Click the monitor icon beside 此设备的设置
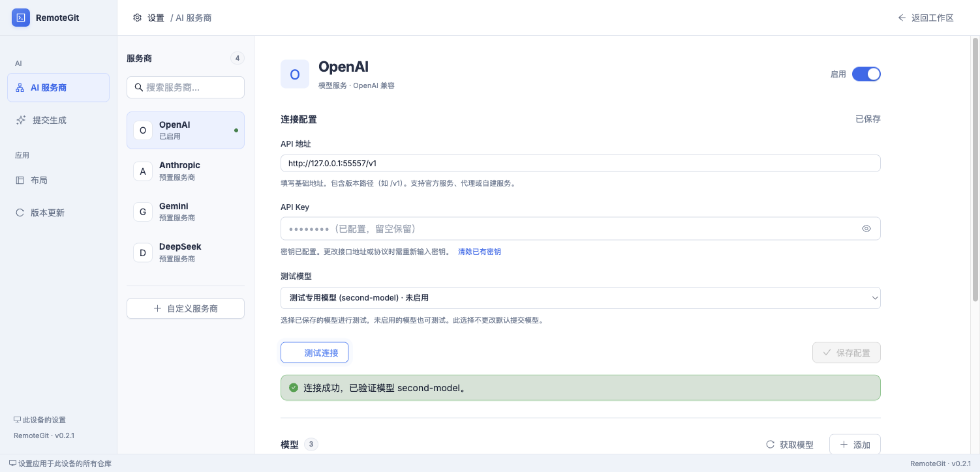Viewport: 980px width, 472px height. tap(17, 420)
